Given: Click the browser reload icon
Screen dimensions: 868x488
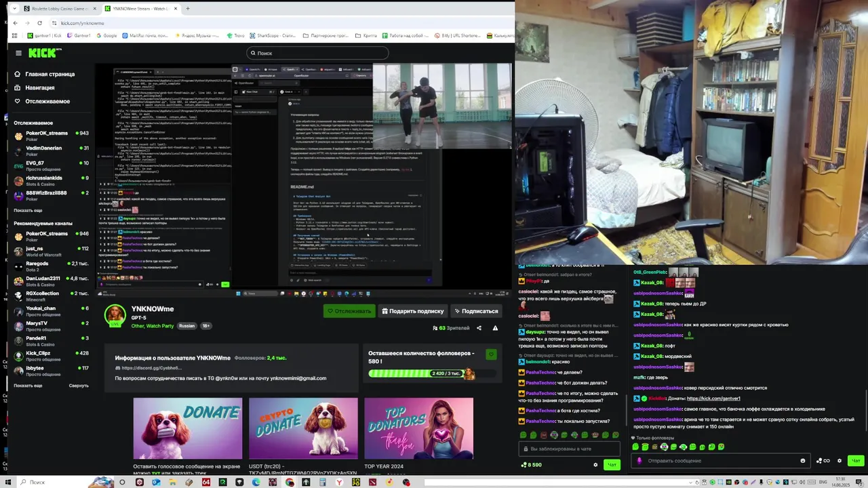Looking at the screenshot, I should 40,23.
